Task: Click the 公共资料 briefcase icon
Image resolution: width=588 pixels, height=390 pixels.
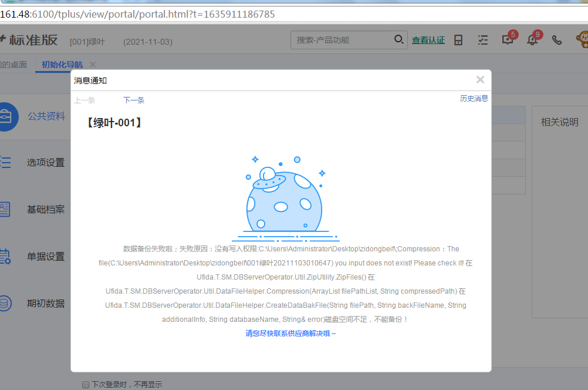Action: [x=5, y=117]
